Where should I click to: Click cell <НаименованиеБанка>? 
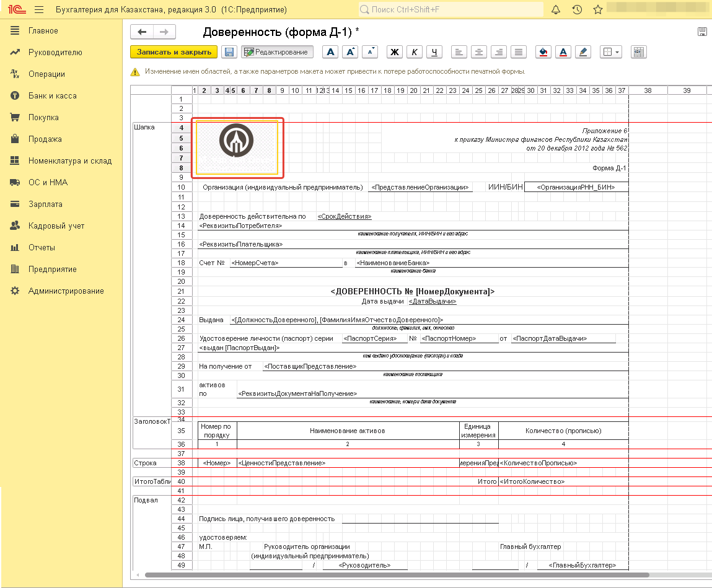(x=492, y=263)
